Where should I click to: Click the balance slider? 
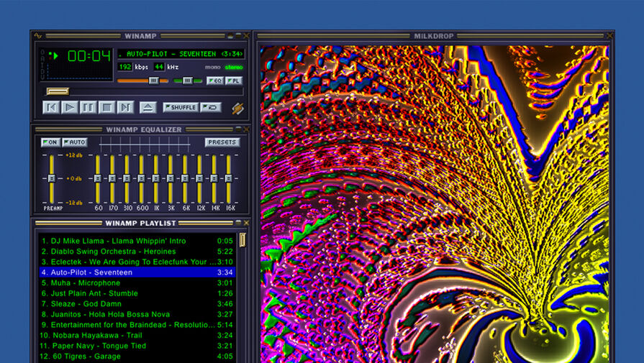[188, 81]
